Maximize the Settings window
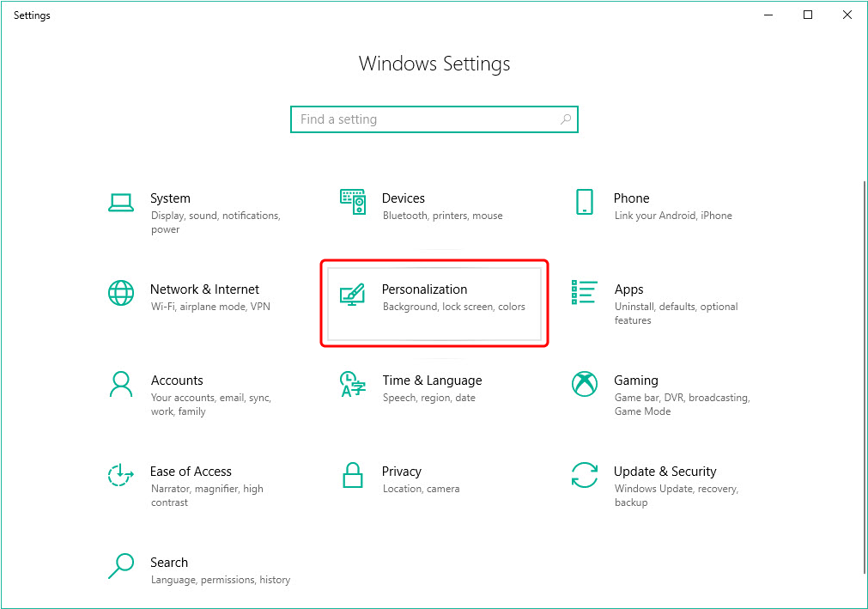 808,15
